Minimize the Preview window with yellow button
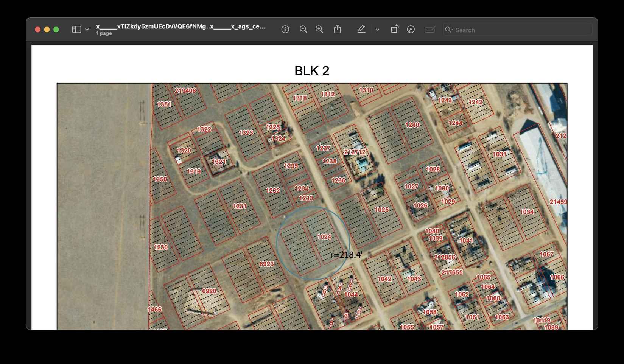Viewport: 624px width, 364px height. 47,30
